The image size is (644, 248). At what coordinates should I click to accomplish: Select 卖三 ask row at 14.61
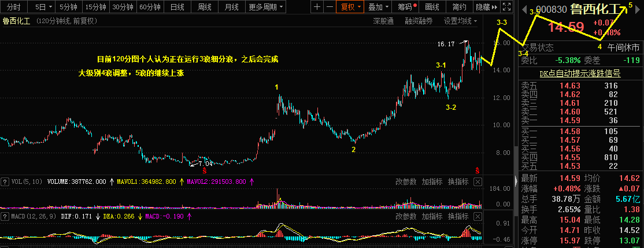(x=580, y=103)
